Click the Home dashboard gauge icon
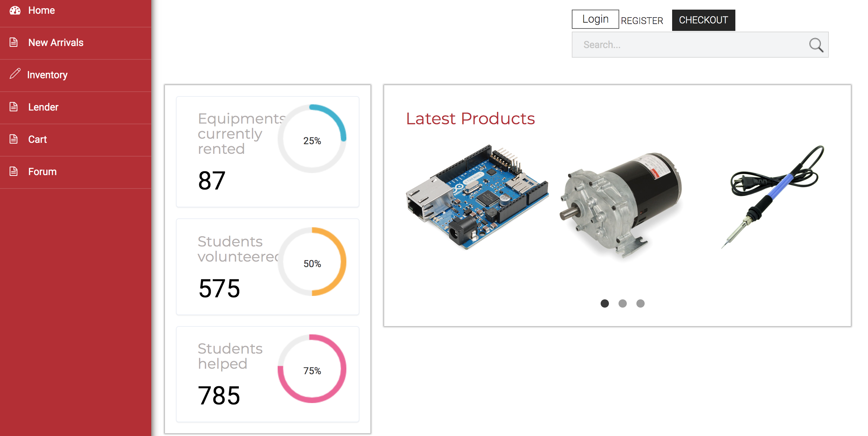The width and height of the screenshot is (868, 436). 15,10
